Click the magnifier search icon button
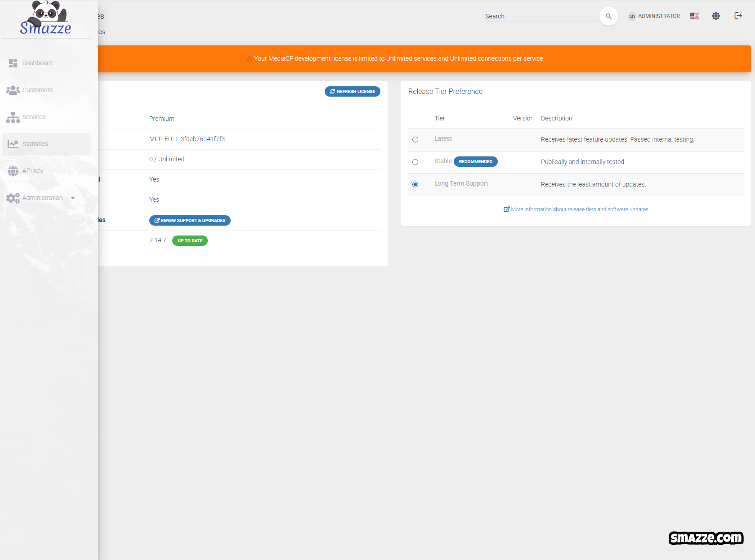 [x=608, y=16]
